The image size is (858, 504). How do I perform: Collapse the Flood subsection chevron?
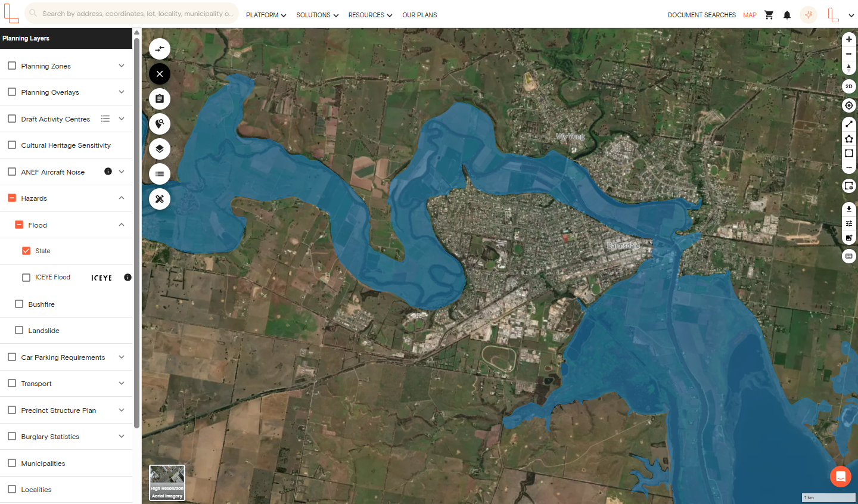coord(122,225)
